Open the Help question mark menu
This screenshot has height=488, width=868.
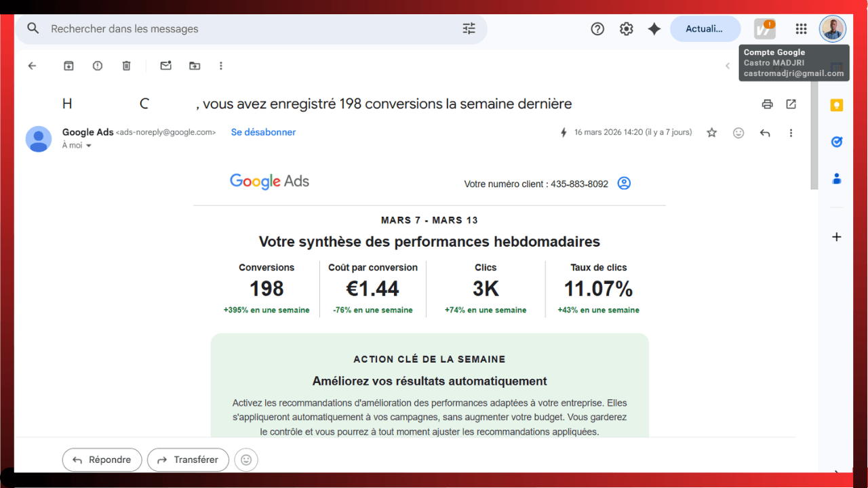[x=597, y=28]
